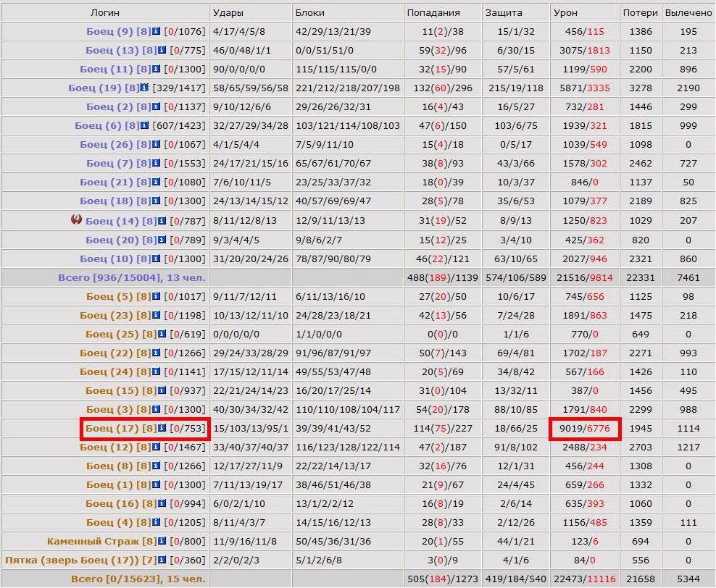Viewport: 716px width, 588px height.
Task: Click info icon beside Боец (4)
Action: (156, 522)
